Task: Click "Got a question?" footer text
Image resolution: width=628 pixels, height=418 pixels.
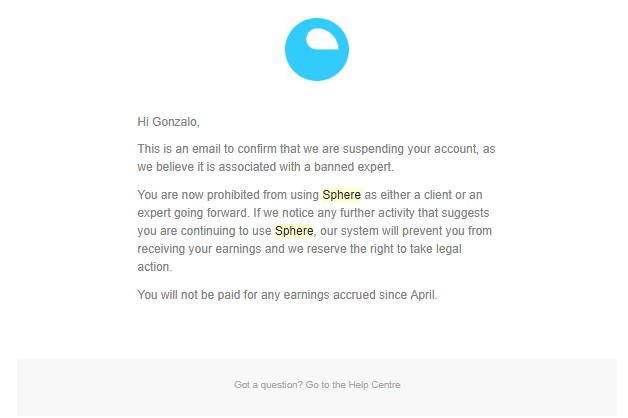Action: (268, 385)
